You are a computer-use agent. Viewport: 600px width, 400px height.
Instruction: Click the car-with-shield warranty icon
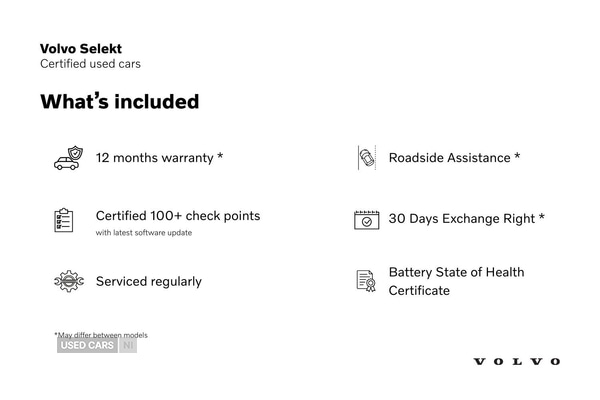click(x=68, y=158)
